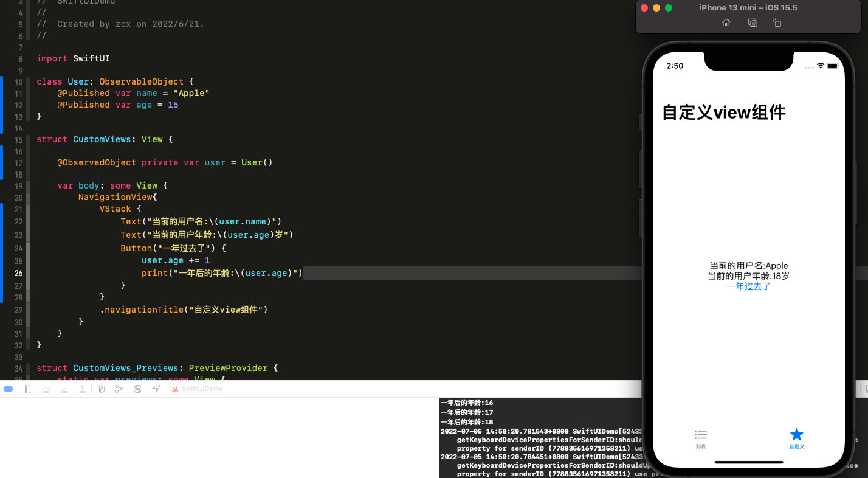868x478 pixels.
Task: Click the NavigationView{ code line
Action: coord(118,197)
